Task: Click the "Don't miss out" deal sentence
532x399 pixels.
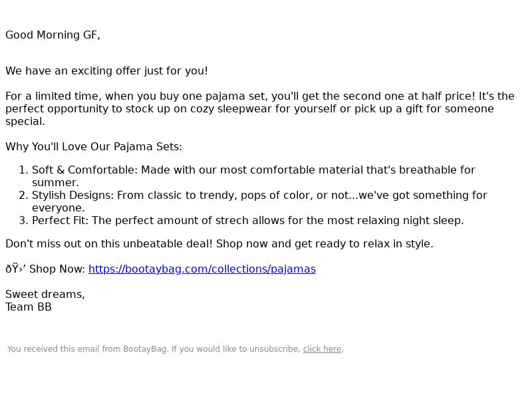Action: click(x=219, y=243)
